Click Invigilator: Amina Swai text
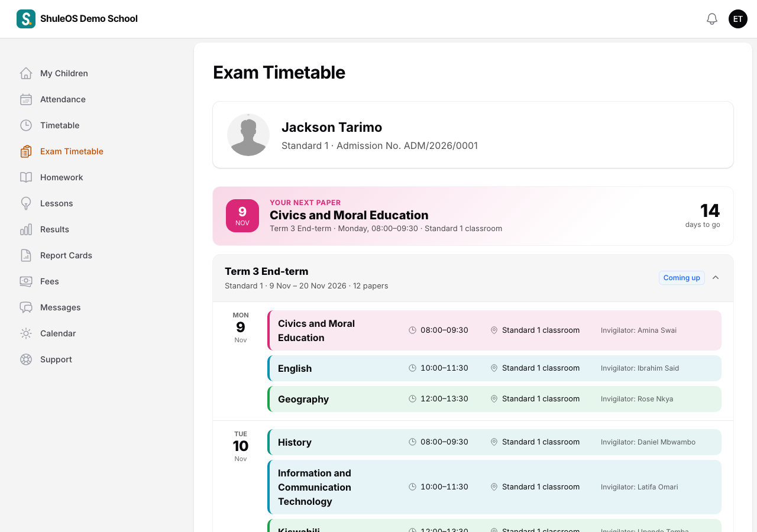 [639, 330]
